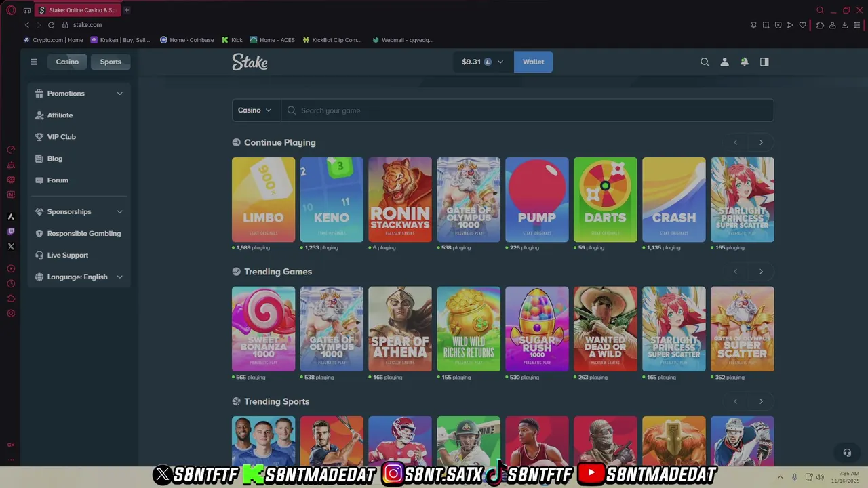This screenshot has width=868, height=488.
Task: Click the browser search tabs icon
Action: pyautogui.click(x=820, y=10)
